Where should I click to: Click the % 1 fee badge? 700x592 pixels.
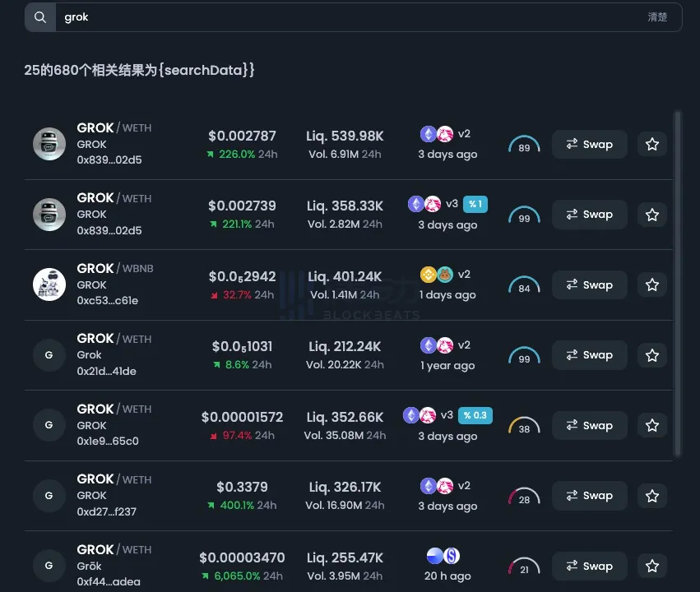coord(475,204)
